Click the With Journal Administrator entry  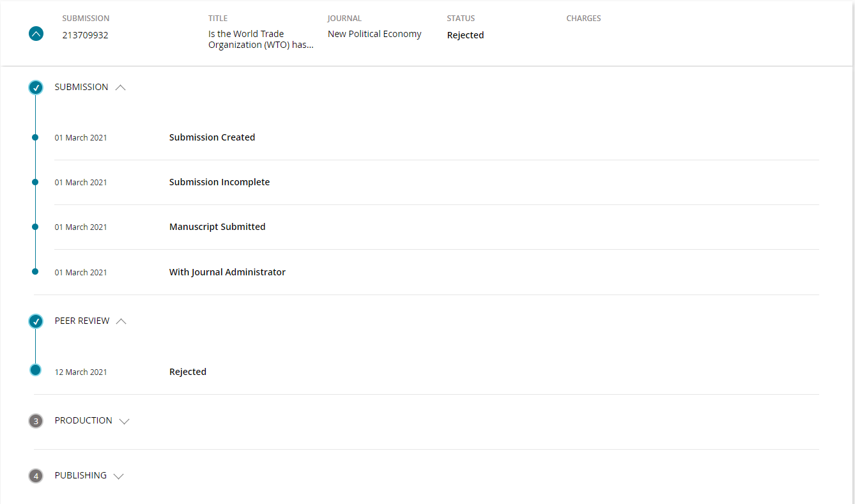pos(227,272)
